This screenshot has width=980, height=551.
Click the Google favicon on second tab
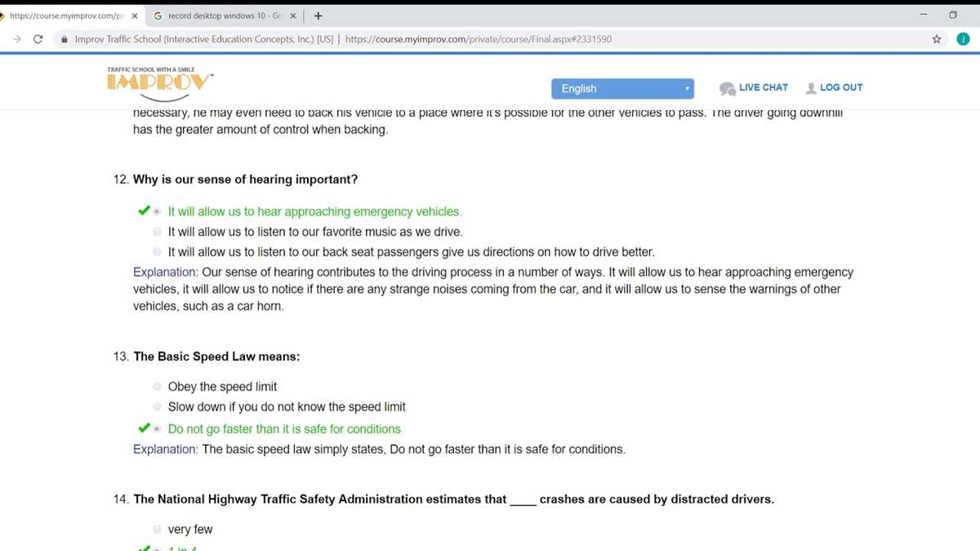[158, 16]
